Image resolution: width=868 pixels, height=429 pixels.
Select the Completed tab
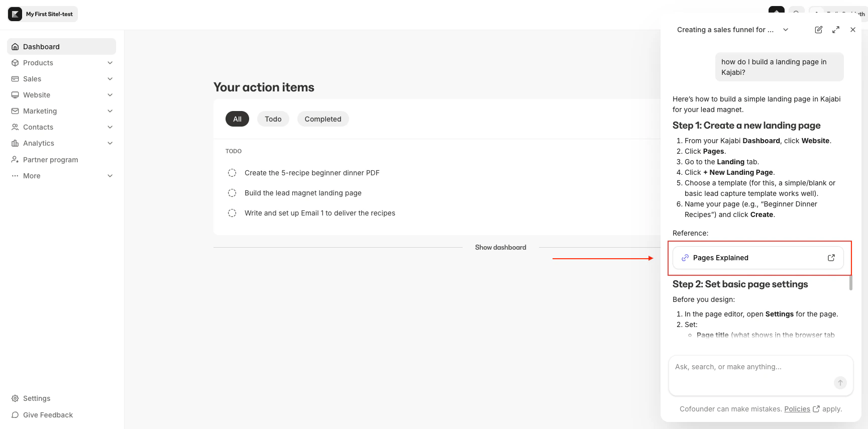coord(323,119)
